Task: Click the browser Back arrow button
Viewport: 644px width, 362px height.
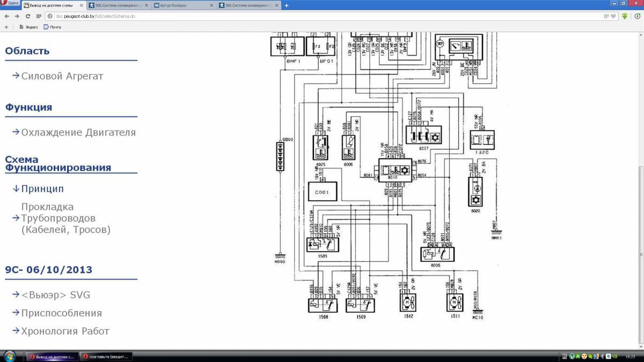Action: point(6,16)
